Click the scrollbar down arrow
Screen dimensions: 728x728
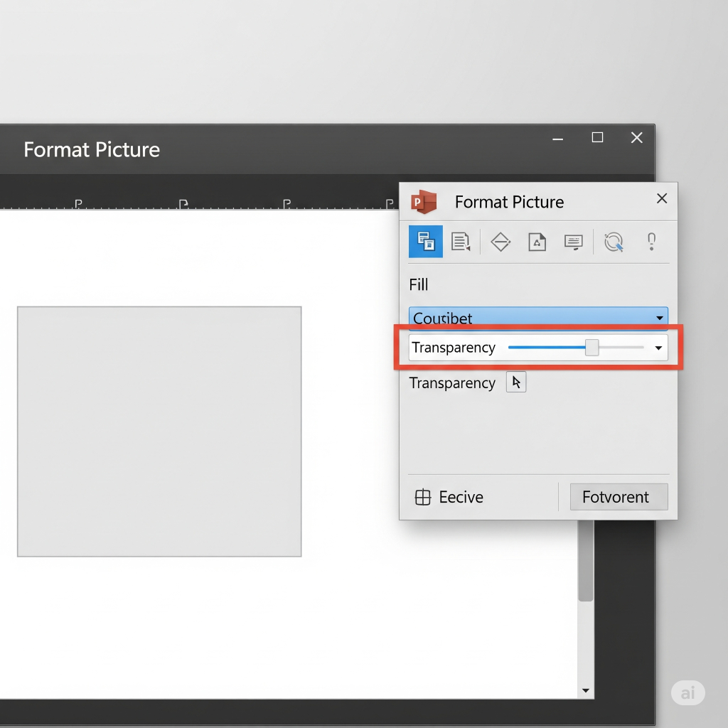[x=585, y=690]
